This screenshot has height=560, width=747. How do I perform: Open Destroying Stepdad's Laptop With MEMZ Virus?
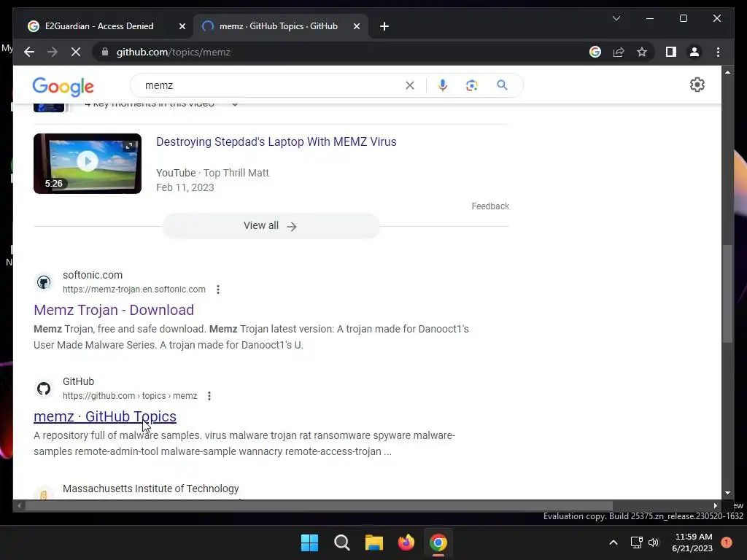tap(276, 142)
